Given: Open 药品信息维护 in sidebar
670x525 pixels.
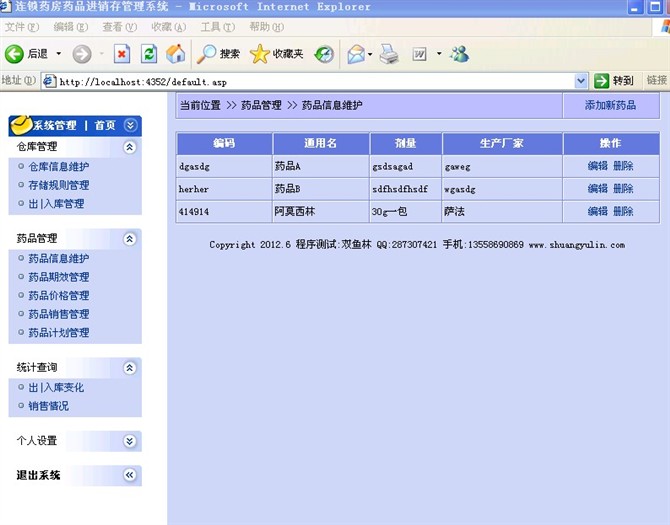Looking at the screenshot, I should [x=59, y=258].
